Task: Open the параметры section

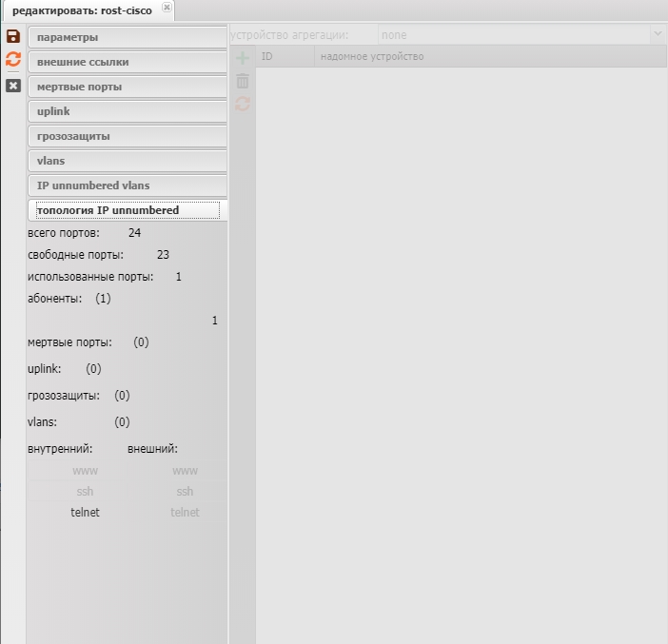Action: coord(128,37)
